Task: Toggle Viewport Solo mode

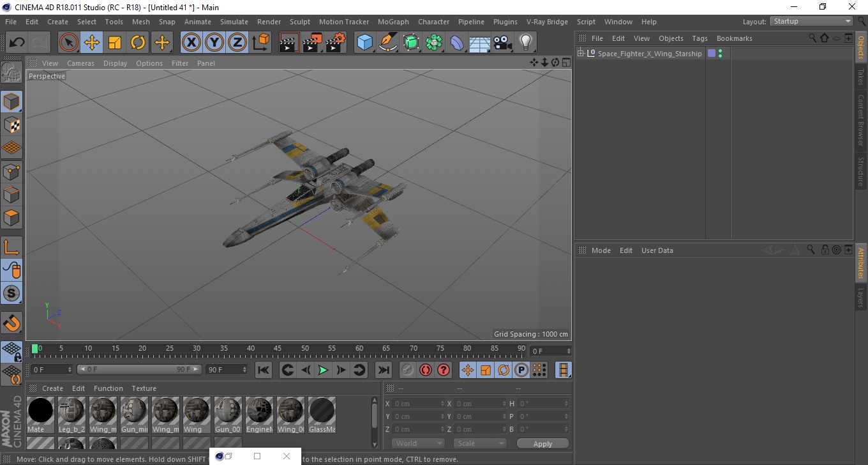Action: pyautogui.click(x=11, y=294)
